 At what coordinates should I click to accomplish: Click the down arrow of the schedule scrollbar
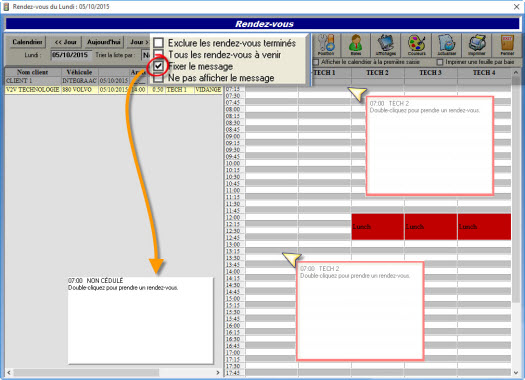pyautogui.click(x=516, y=372)
